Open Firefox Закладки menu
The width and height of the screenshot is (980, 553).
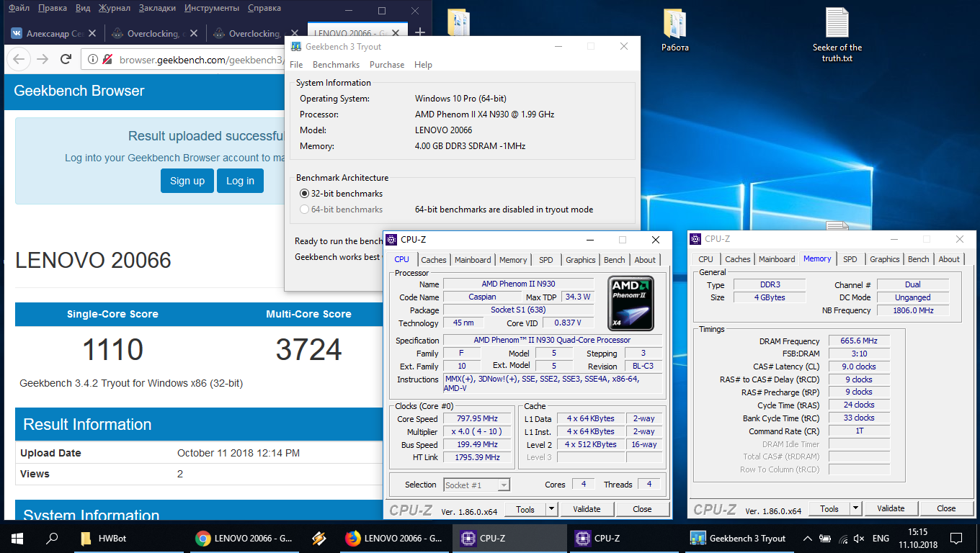point(159,8)
